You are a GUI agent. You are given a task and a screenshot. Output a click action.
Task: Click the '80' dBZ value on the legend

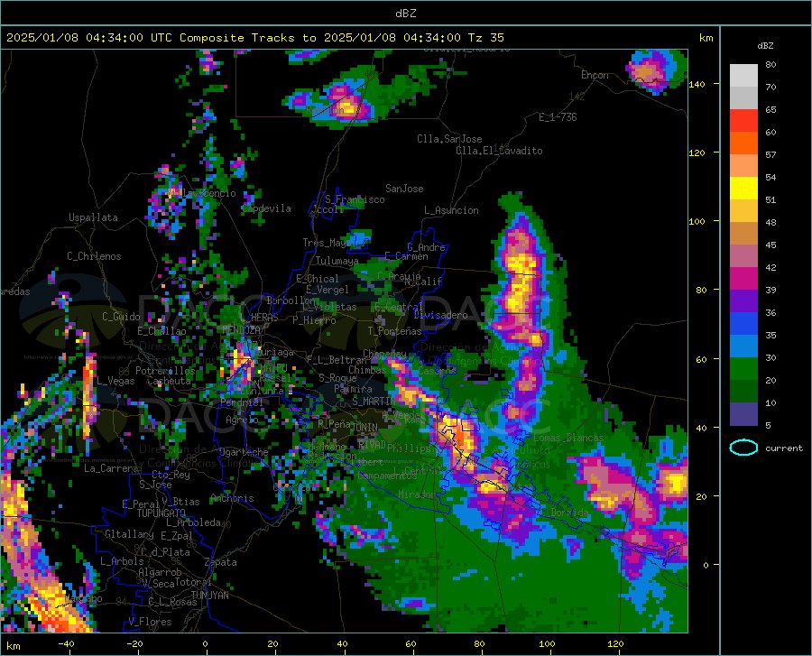[x=770, y=65]
